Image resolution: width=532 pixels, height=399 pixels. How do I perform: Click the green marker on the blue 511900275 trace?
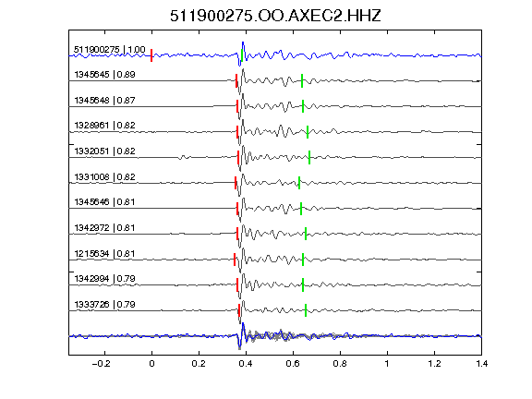pyautogui.click(x=242, y=55)
